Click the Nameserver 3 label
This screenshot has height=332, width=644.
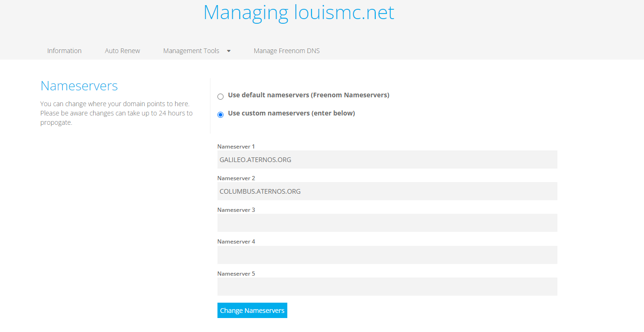point(236,210)
